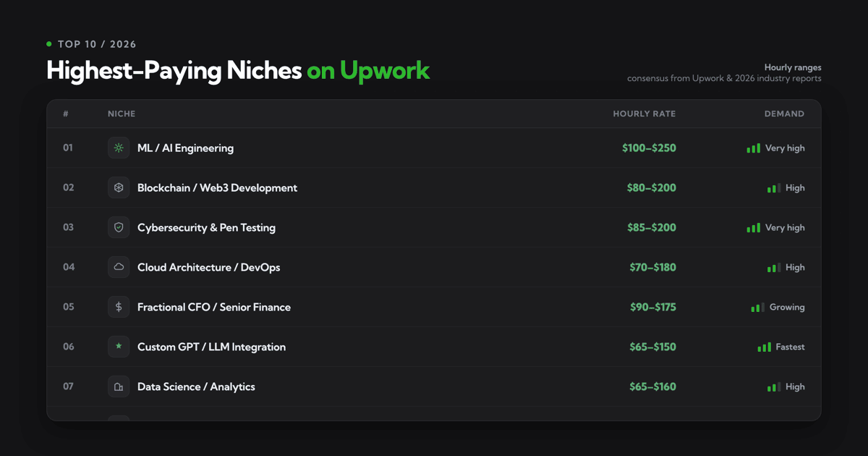The image size is (868, 456).
Task: Click the DEMAND column header
Action: point(784,114)
